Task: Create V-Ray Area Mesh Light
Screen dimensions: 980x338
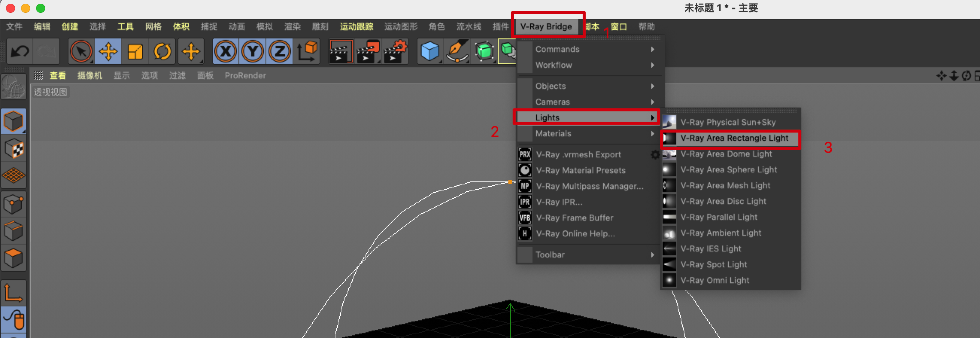Action: tap(731, 185)
